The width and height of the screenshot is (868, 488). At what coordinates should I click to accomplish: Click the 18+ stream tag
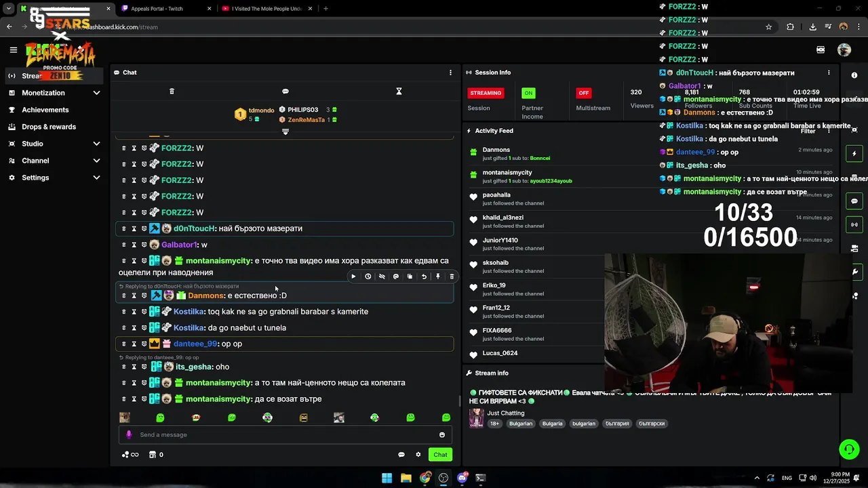pyautogui.click(x=495, y=424)
